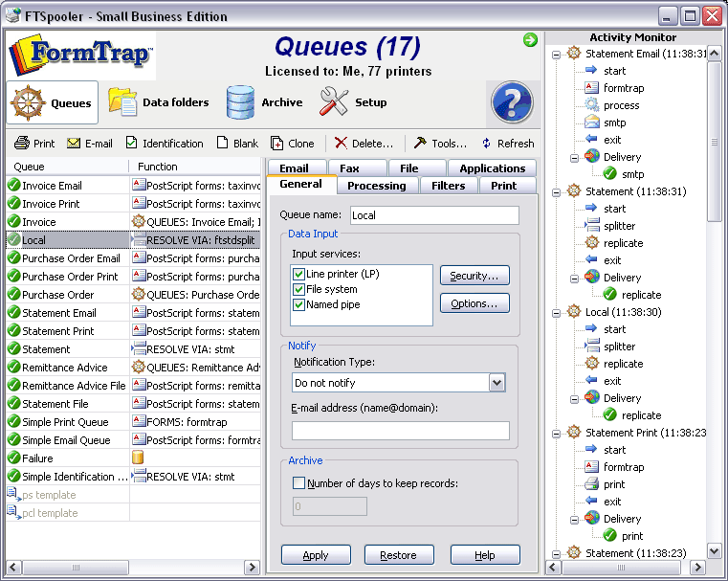Click queue list horizontal scrollbar right arrow
728x581 pixels.
pos(252,567)
